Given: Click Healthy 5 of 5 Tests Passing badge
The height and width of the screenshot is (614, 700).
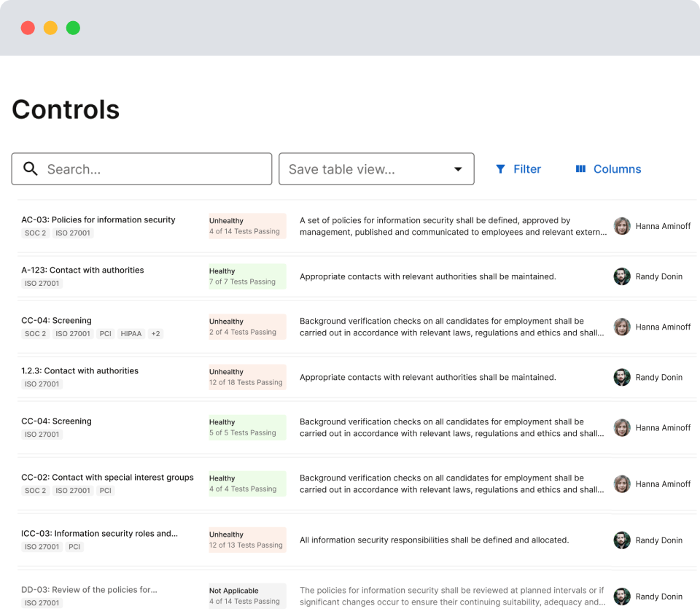Looking at the screenshot, I should 247,428.
